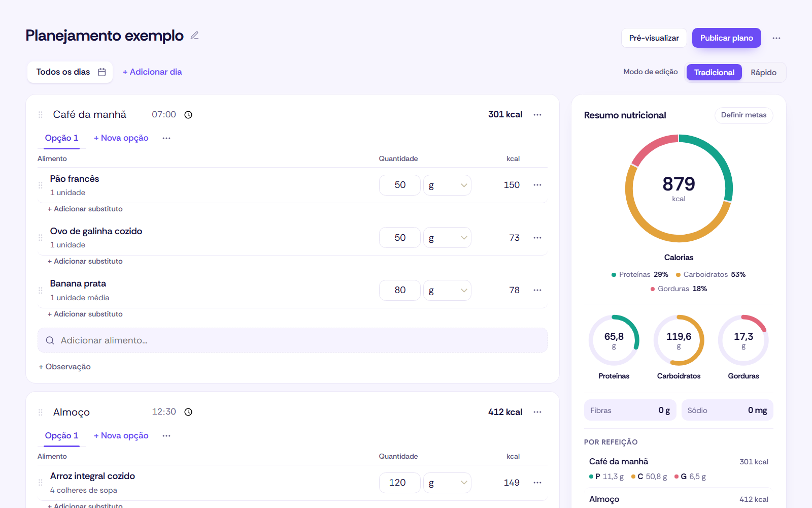Open the option menu beside Nova opção in Café da manhã

click(166, 138)
